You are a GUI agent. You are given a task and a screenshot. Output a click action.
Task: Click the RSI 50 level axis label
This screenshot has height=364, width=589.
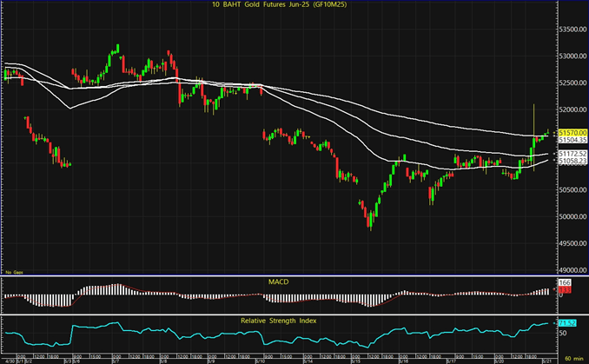click(563, 333)
